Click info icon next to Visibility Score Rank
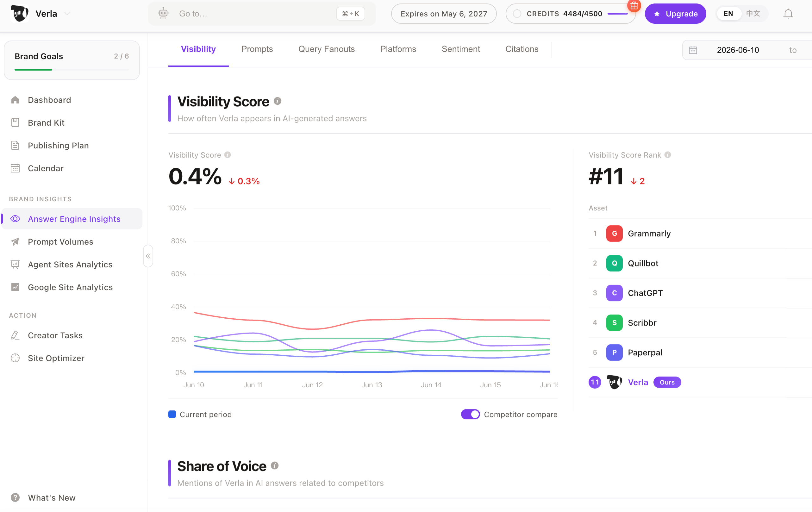812x512 pixels. coord(668,154)
